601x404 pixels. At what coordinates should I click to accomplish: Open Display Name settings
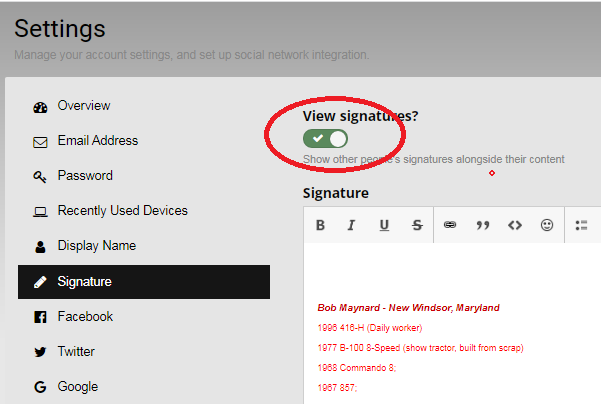click(x=96, y=246)
